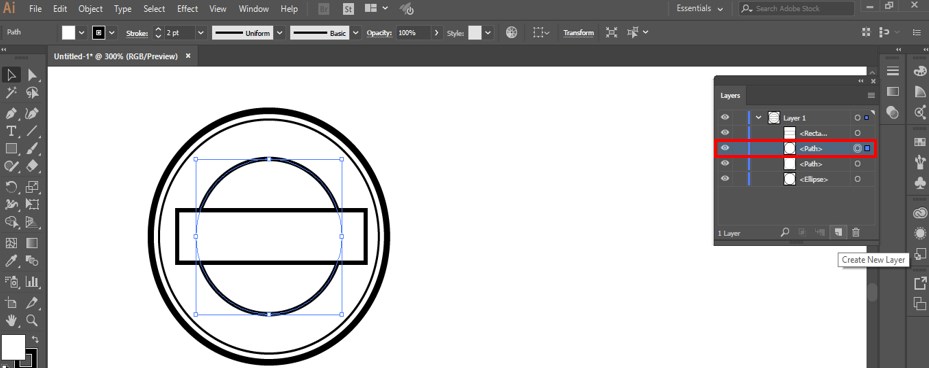Viewport: 929px width, 368px height.
Task: Select the Type tool
Action: point(11,131)
